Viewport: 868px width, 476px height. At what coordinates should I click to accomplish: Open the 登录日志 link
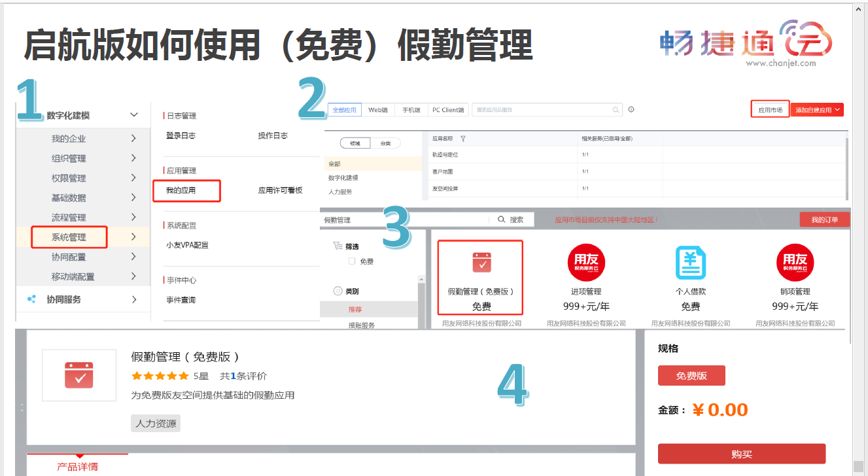click(181, 136)
